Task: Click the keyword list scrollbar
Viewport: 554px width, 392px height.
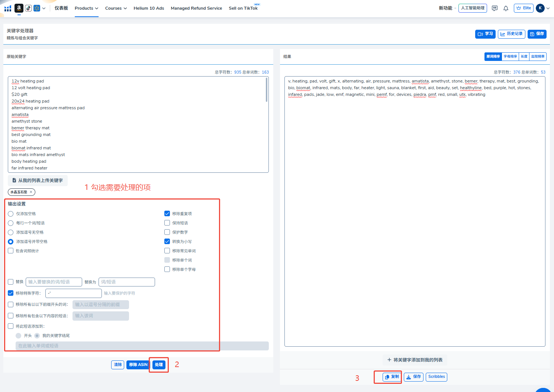Action: 267,90
